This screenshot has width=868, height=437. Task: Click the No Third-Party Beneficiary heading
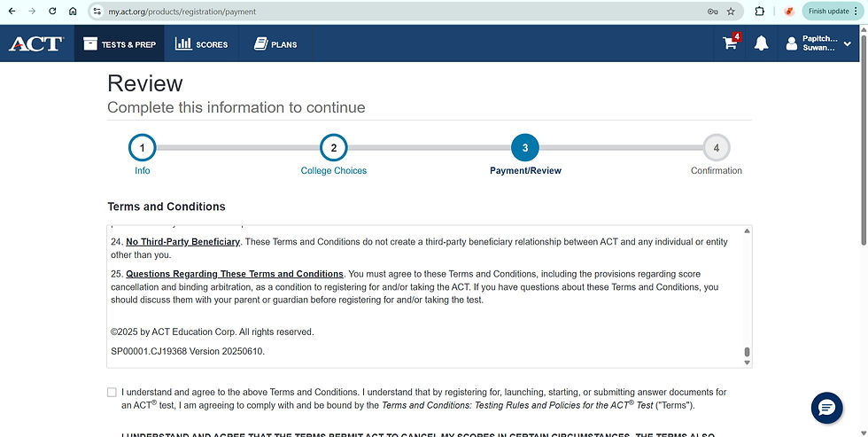point(183,242)
